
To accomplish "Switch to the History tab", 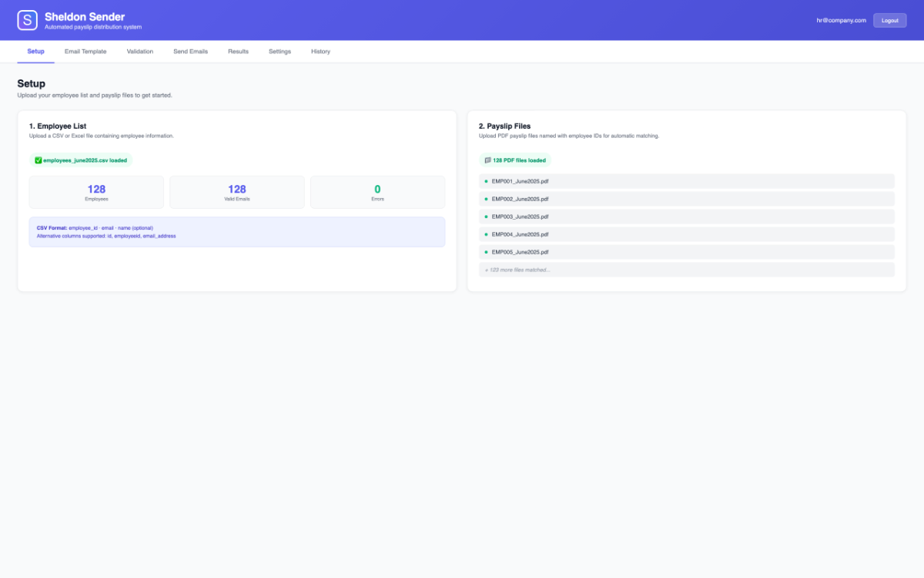I will click(x=320, y=52).
